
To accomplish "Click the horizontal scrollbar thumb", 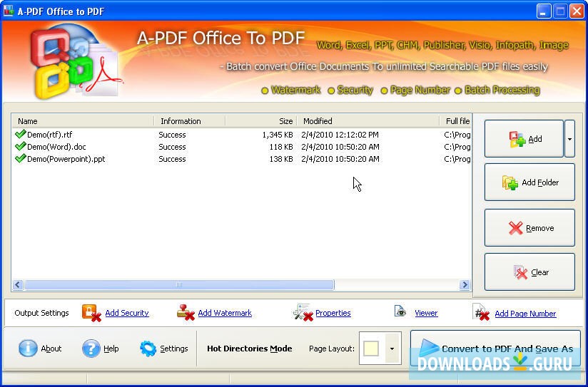I will [x=179, y=284].
